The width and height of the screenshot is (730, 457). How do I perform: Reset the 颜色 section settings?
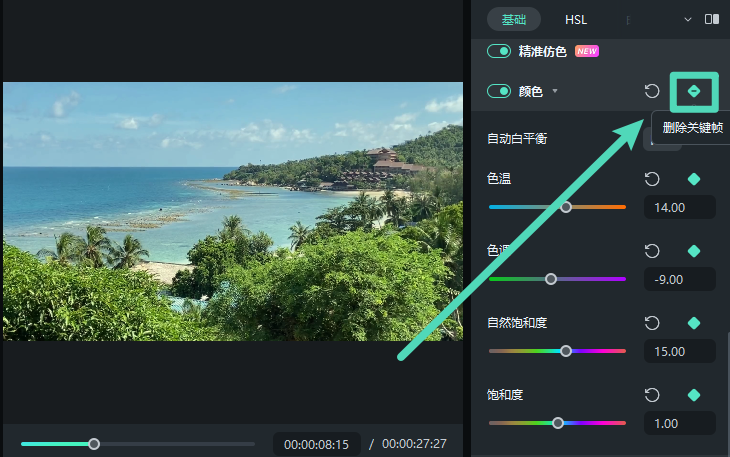[652, 91]
